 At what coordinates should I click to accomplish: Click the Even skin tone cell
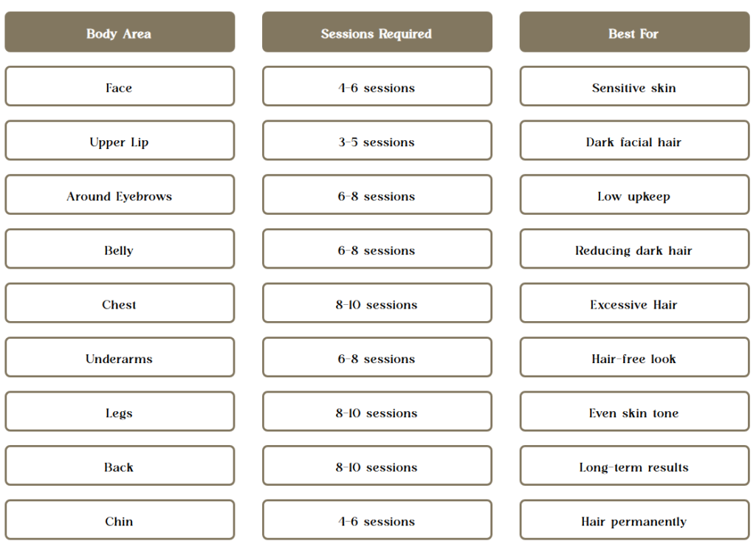coord(633,413)
